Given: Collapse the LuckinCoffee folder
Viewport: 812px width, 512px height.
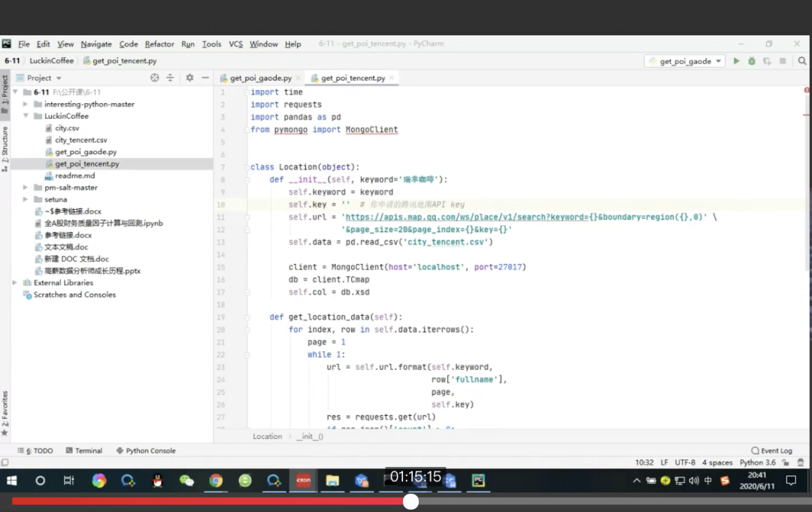Looking at the screenshot, I should click(x=25, y=117).
